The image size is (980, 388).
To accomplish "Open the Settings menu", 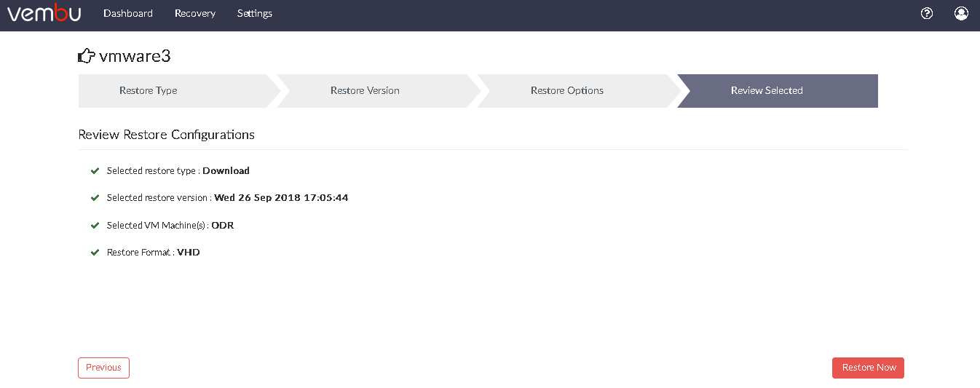I will (255, 13).
